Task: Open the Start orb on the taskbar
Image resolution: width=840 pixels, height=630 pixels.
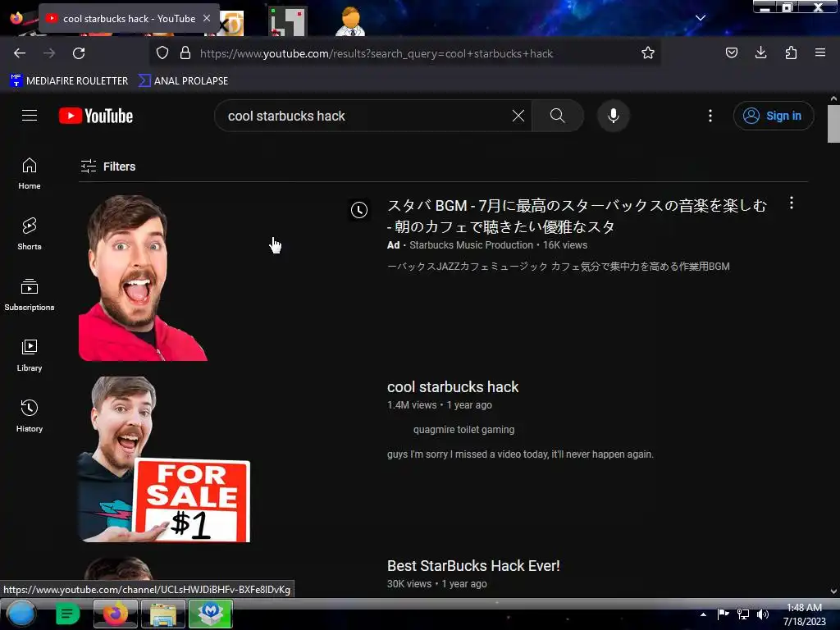Action: tap(21, 614)
